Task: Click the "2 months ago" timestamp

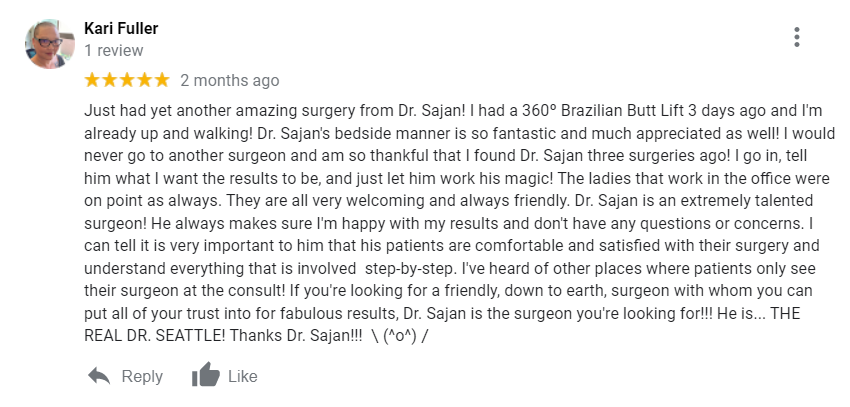Action: (230, 81)
